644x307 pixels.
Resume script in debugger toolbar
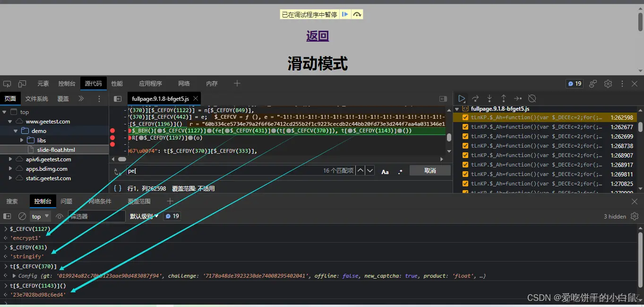462,98
